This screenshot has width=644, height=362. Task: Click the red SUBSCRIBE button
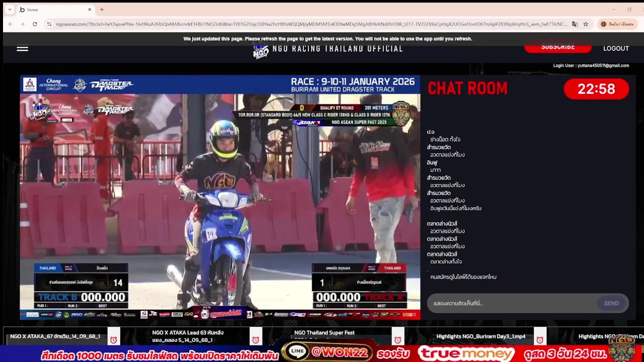(557, 47)
